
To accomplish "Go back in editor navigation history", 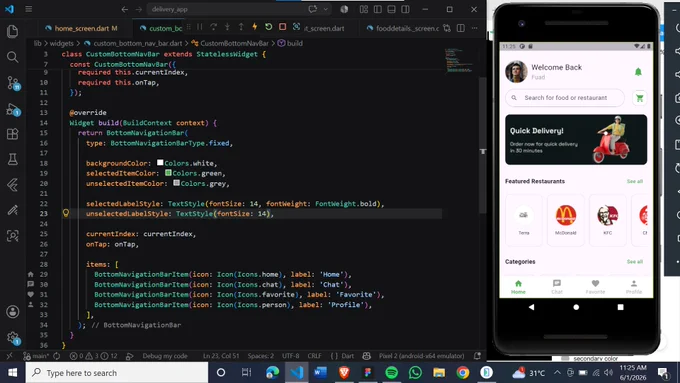I will 124,9.
